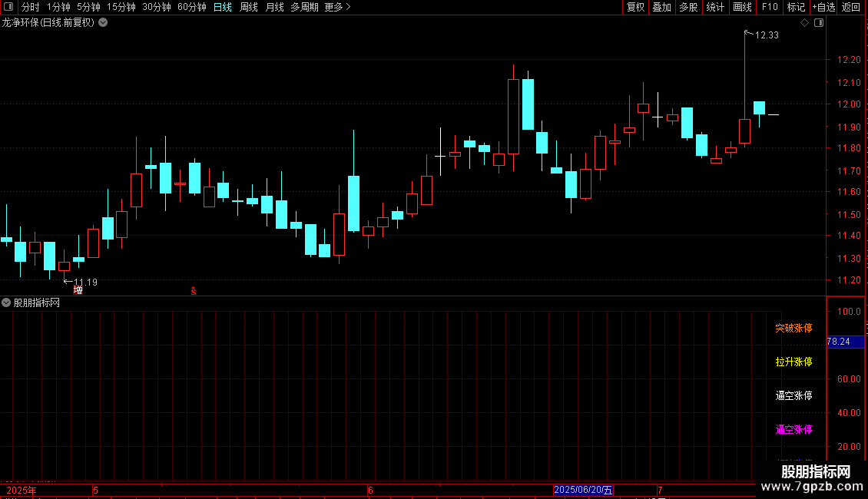This screenshot has height=499, width=868.
Task: Click the 叠加 overlay button
Action: tap(661, 7)
